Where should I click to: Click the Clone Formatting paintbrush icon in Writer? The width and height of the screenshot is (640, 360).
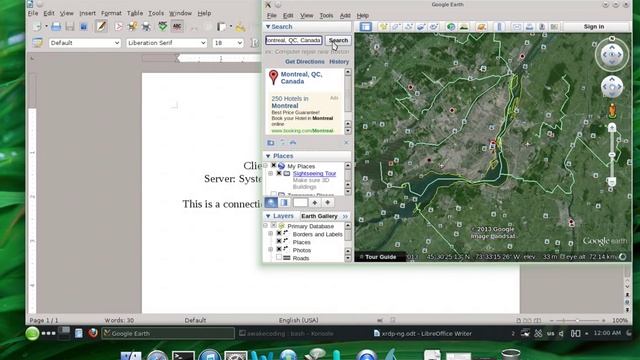tap(240, 27)
